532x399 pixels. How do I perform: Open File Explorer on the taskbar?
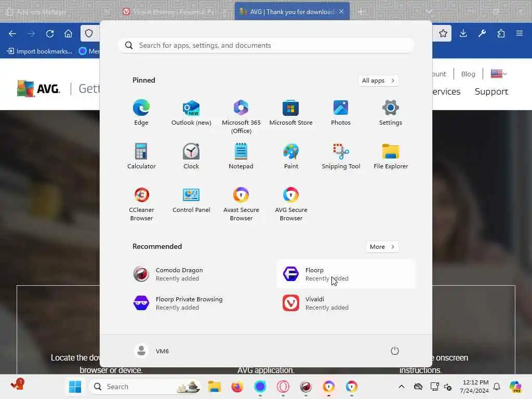tap(215, 387)
